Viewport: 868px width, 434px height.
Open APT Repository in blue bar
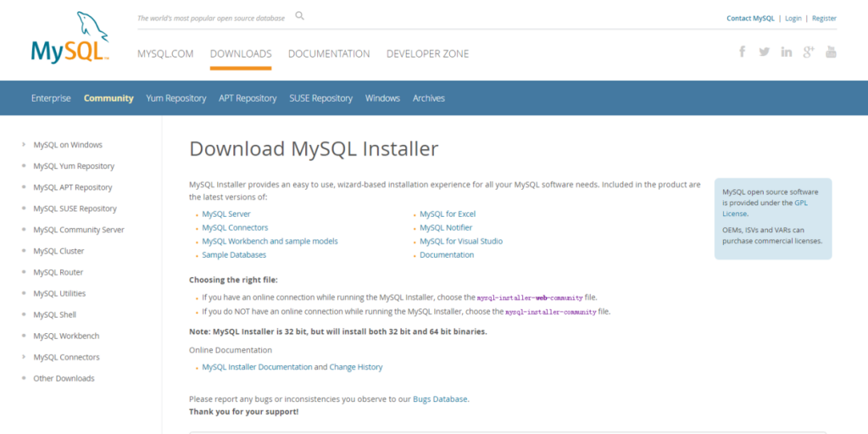tap(248, 98)
